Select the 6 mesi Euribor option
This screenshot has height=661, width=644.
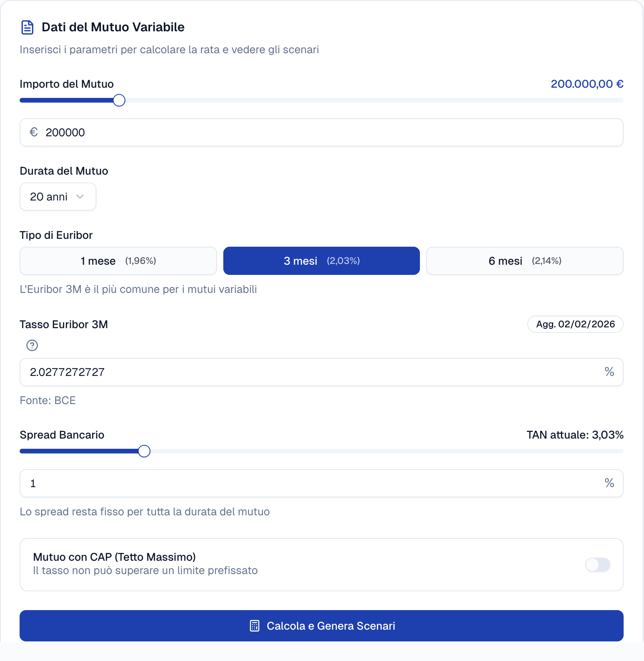(525, 261)
